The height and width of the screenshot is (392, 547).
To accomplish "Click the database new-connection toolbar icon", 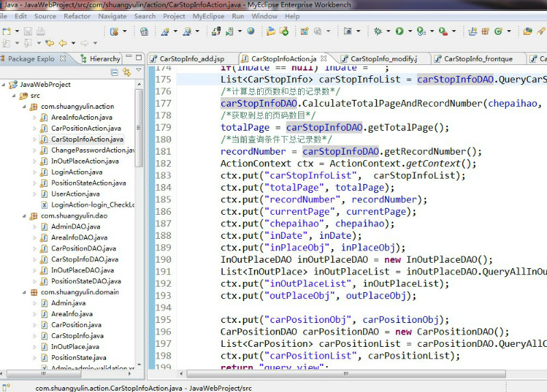I will (114, 31).
